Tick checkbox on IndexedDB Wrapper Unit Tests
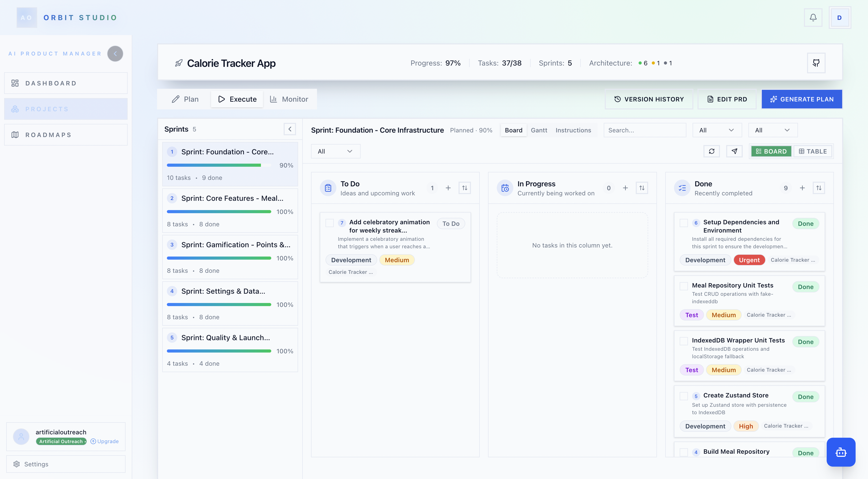This screenshot has width=868, height=479. click(x=684, y=341)
